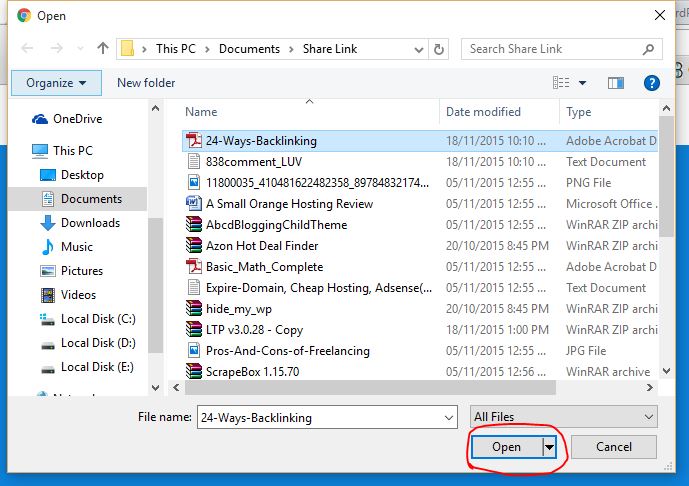The width and height of the screenshot is (689, 486).
Task: Select the Basic_Math_Complete PDF icon
Action: [193, 267]
